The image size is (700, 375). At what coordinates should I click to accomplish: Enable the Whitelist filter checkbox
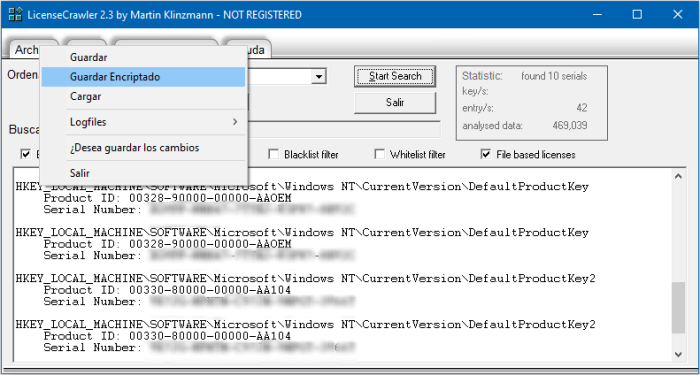(x=380, y=154)
